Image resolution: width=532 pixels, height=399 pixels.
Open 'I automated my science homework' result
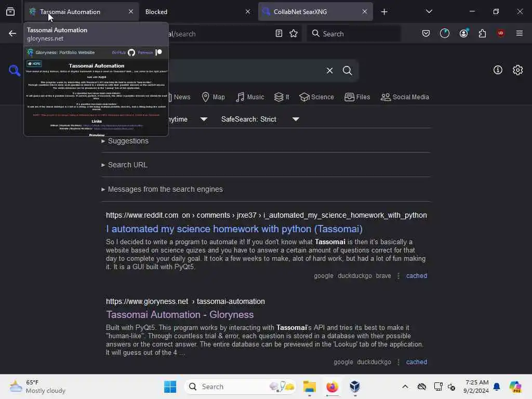tap(234, 229)
